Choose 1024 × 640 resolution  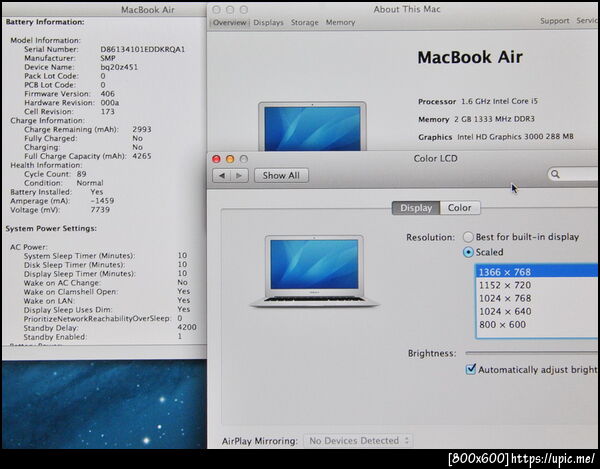click(536, 311)
